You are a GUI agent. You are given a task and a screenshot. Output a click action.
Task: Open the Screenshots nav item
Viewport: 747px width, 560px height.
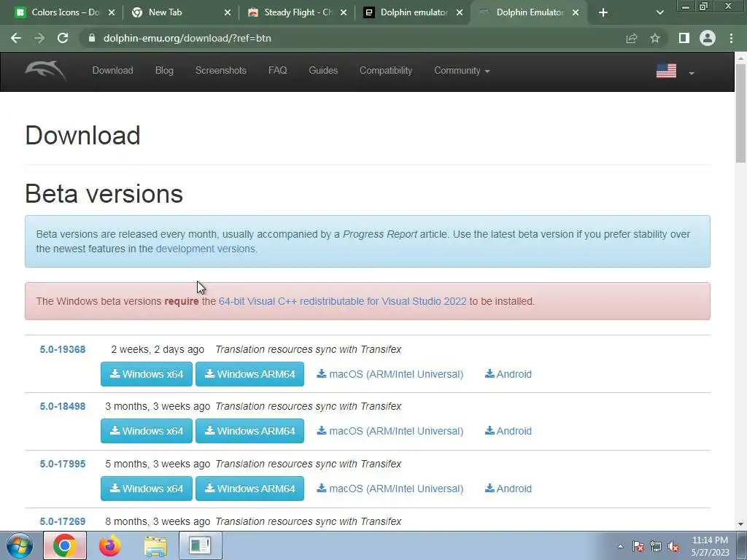220,71
